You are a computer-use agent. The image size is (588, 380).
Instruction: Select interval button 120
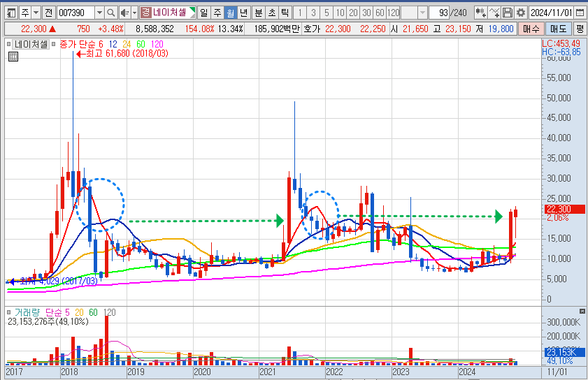click(x=394, y=13)
